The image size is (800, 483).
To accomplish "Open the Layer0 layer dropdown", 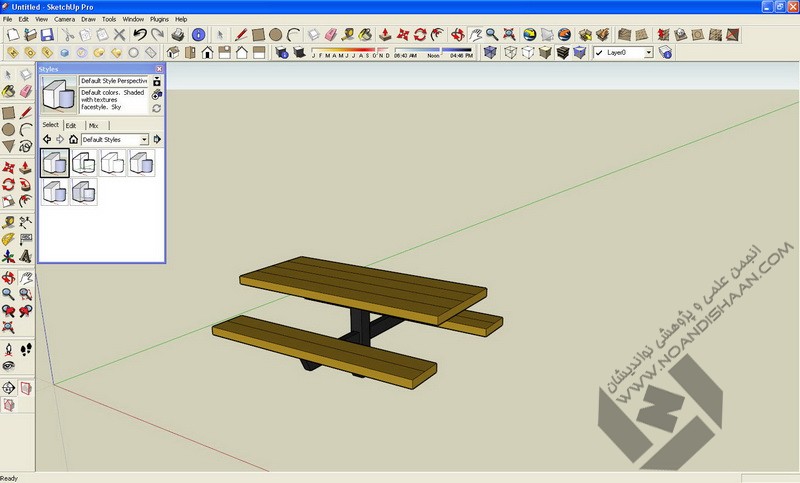I will (x=648, y=52).
